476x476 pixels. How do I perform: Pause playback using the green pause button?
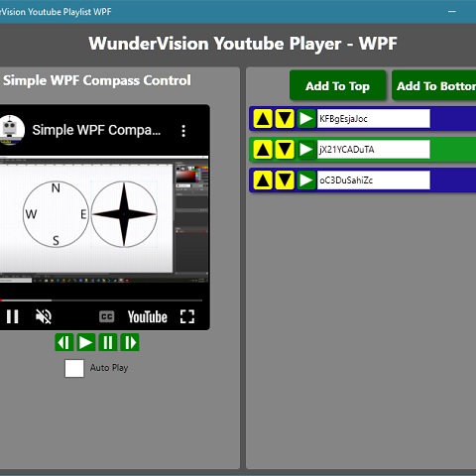coord(108,342)
